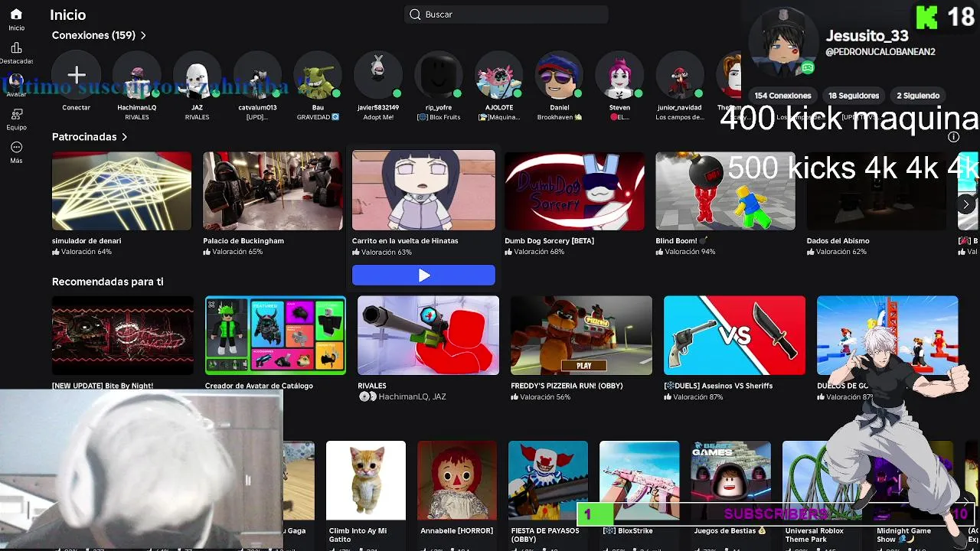The image size is (980, 551).
Task: Open Daniel's avatar in connections
Action: point(559,75)
